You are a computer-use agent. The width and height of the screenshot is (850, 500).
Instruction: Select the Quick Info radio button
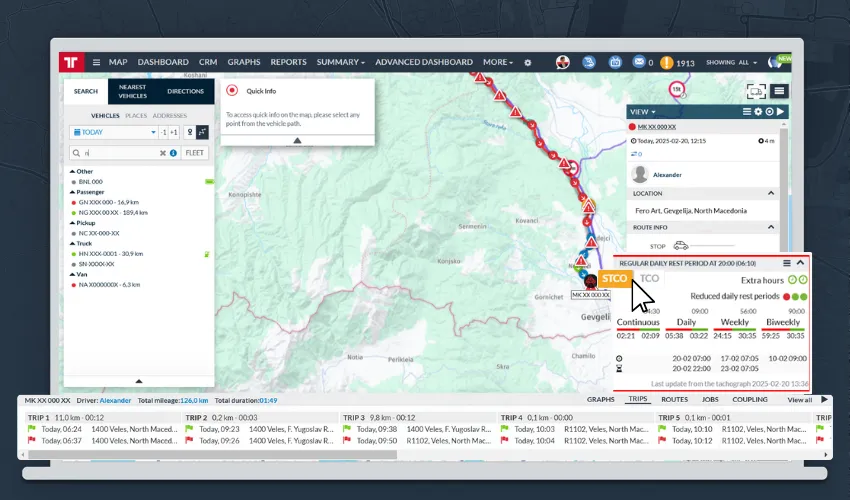[x=232, y=91]
